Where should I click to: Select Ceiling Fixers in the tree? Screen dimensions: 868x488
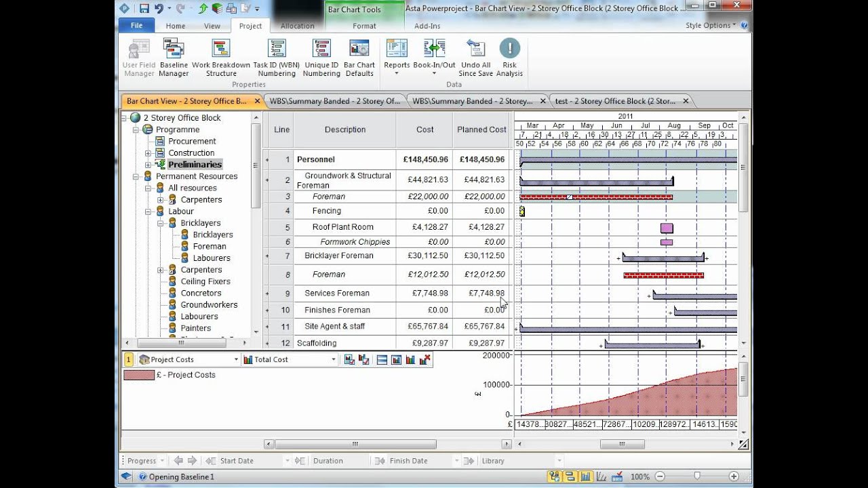point(205,281)
